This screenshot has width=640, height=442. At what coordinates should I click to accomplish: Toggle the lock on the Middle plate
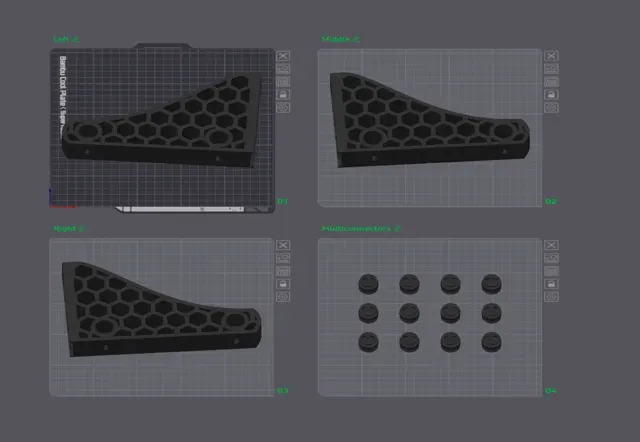point(551,95)
